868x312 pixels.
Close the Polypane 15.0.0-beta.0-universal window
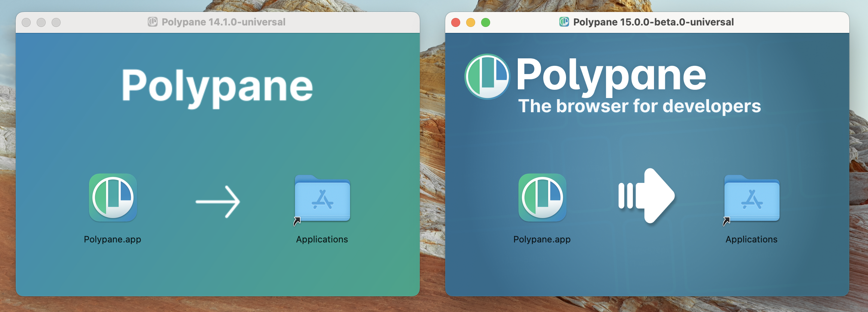pos(456,22)
